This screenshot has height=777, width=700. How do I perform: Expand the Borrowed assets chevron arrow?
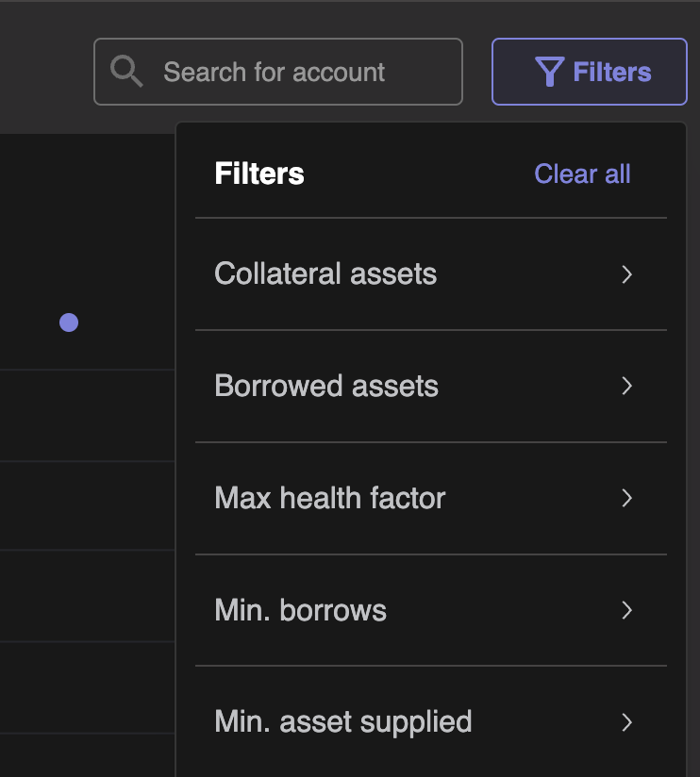point(626,387)
